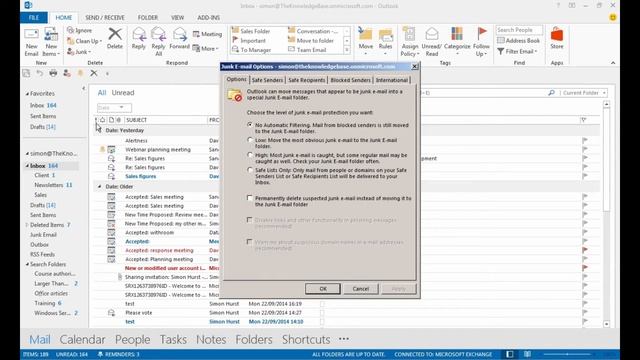Switch to Safe Senders tab
The width and height of the screenshot is (640, 360).
click(267, 80)
